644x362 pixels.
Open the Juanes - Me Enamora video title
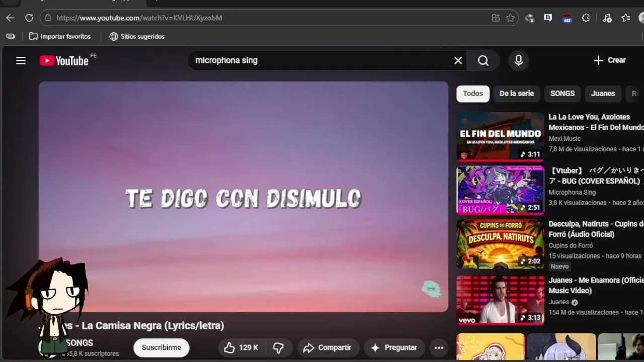596,285
